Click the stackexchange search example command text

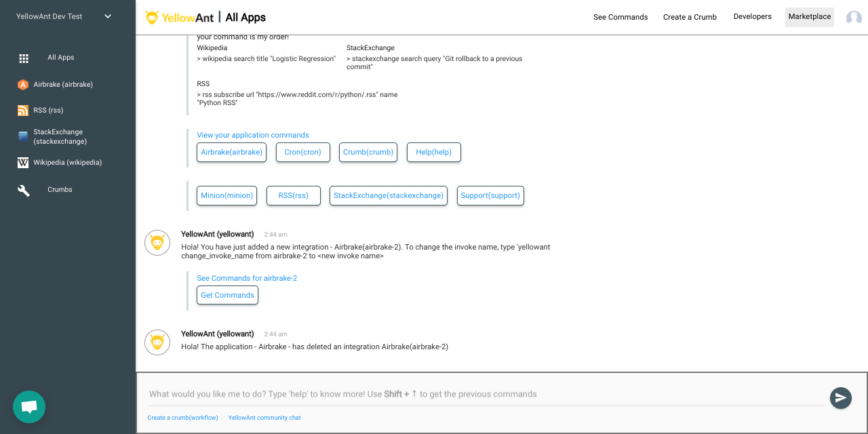pos(435,63)
